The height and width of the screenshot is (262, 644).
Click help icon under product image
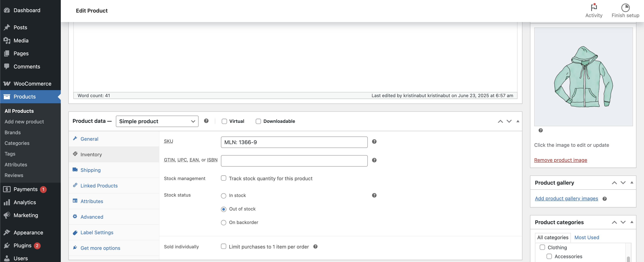pos(540,130)
